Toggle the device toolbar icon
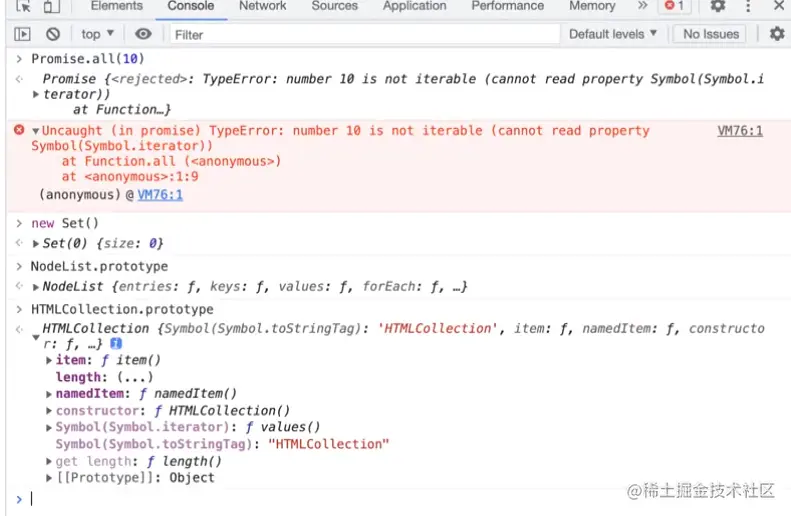Image resolution: width=791 pixels, height=516 pixels. coord(51,6)
